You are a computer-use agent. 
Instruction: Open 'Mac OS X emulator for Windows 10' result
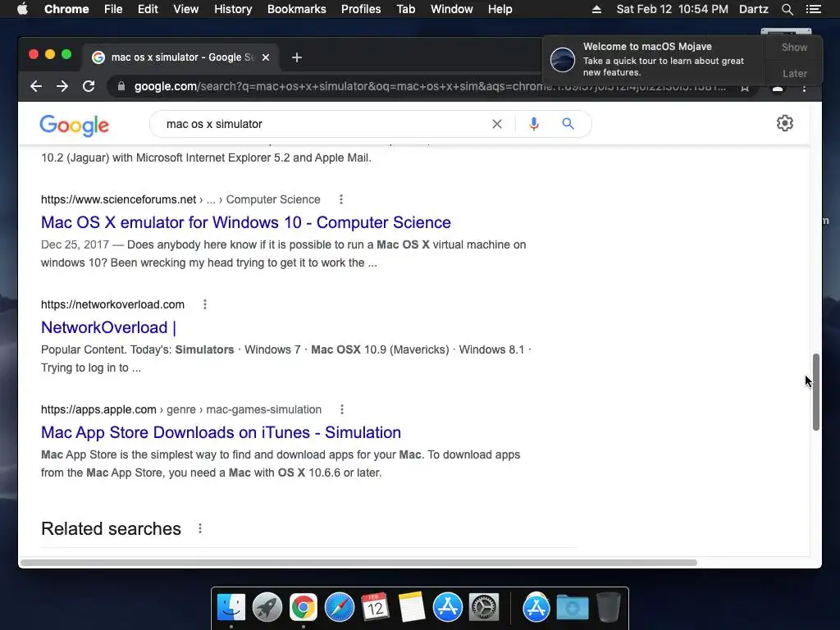click(x=246, y=222)
